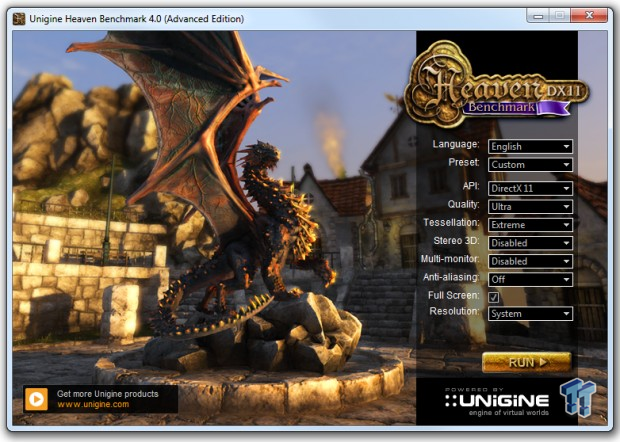Click the disabled maximize button in the title bar
Screen dimensions: 620x442
tap(559, 15)
